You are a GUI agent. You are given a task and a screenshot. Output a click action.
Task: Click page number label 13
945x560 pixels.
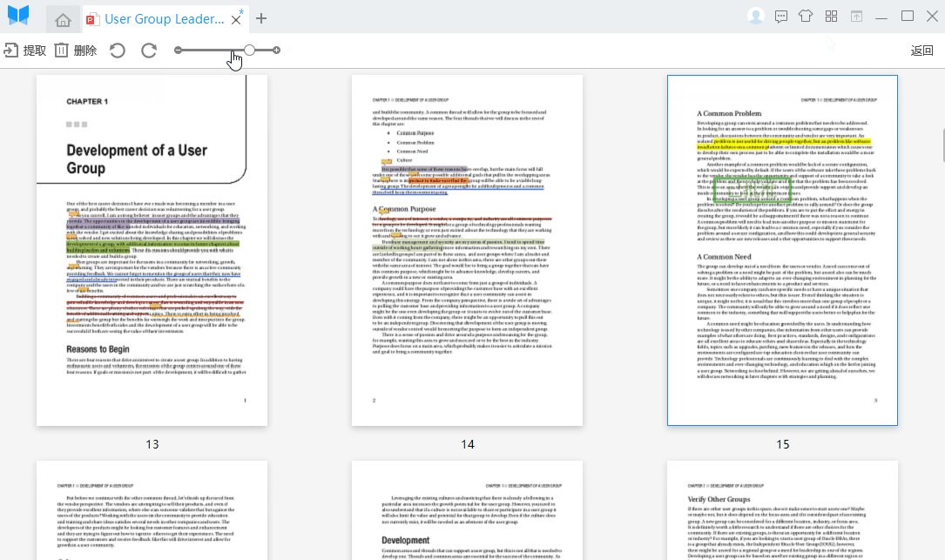tap(152, 444)
